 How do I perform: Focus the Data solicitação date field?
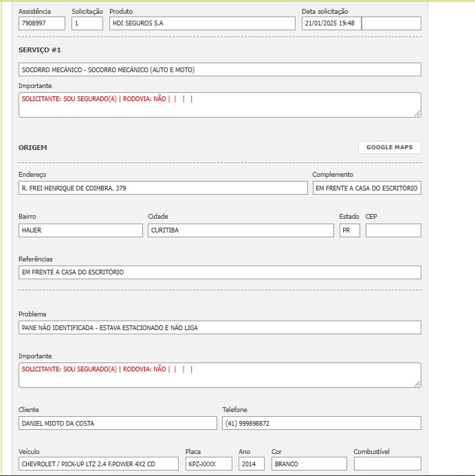tap(331, 23)
